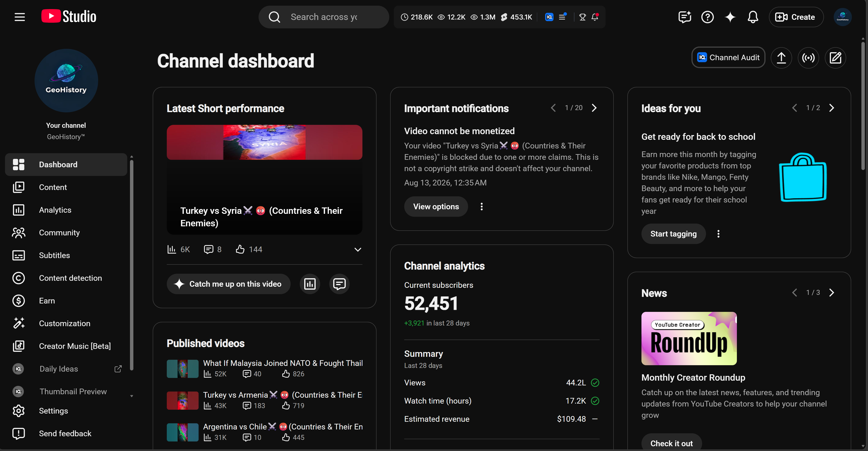Click the Estimated revenue $109.48 value
Viewport: 868px width, 451px height.
571,419
